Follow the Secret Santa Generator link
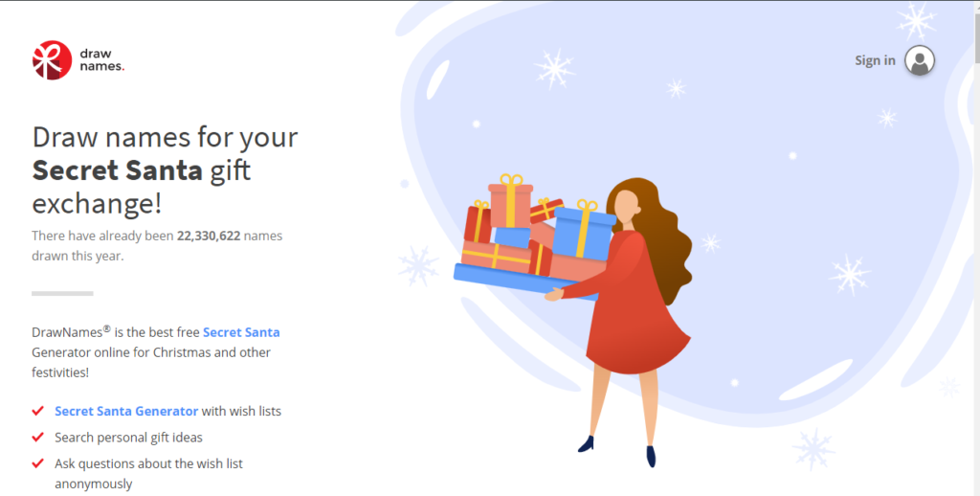The image size is (980, 496). tap(126, 411)
